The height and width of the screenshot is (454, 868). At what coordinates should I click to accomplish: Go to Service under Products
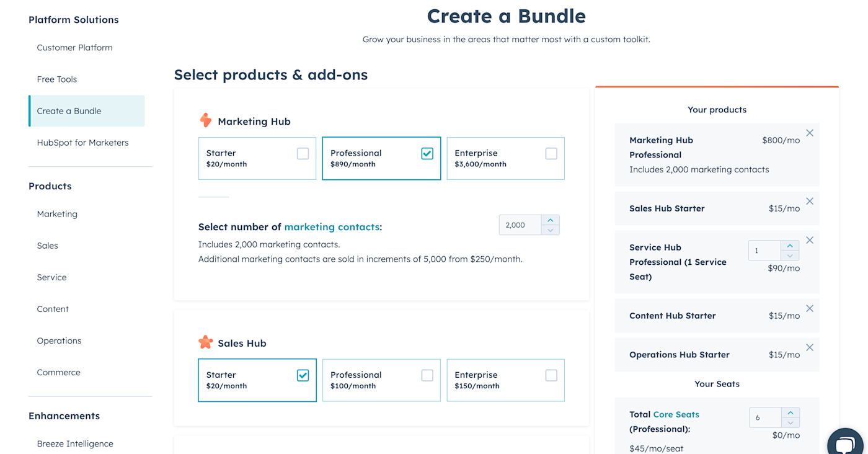tap(51, 277)
